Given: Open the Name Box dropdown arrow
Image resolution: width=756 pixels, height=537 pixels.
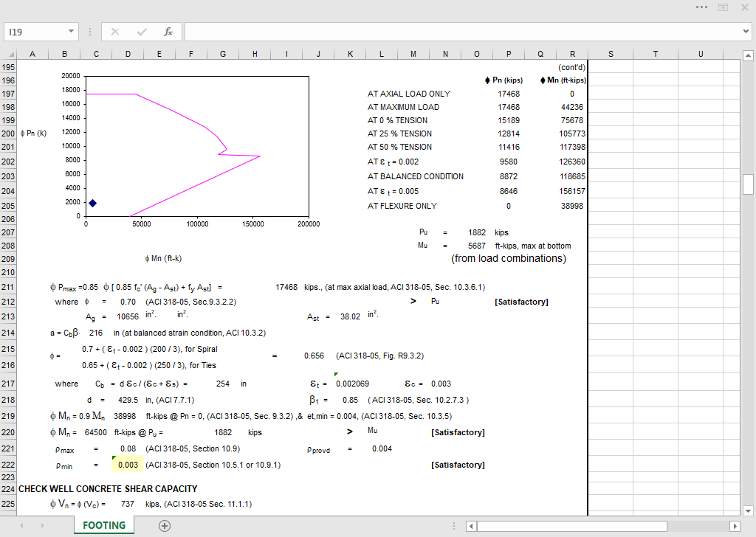Looking at the screenshot, I should point(71,31).
